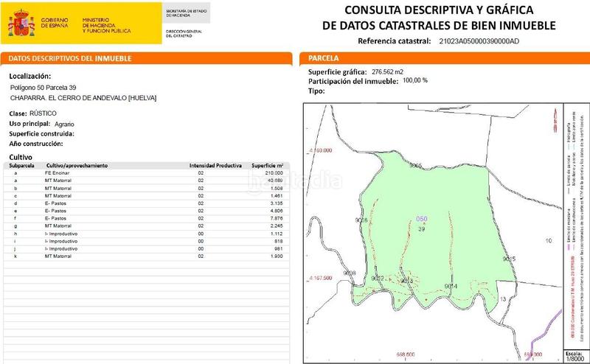The image size is (590, 364).
Task: Click 'E- Pastos' in subparcel d row
Action: (x=56, y=203)
